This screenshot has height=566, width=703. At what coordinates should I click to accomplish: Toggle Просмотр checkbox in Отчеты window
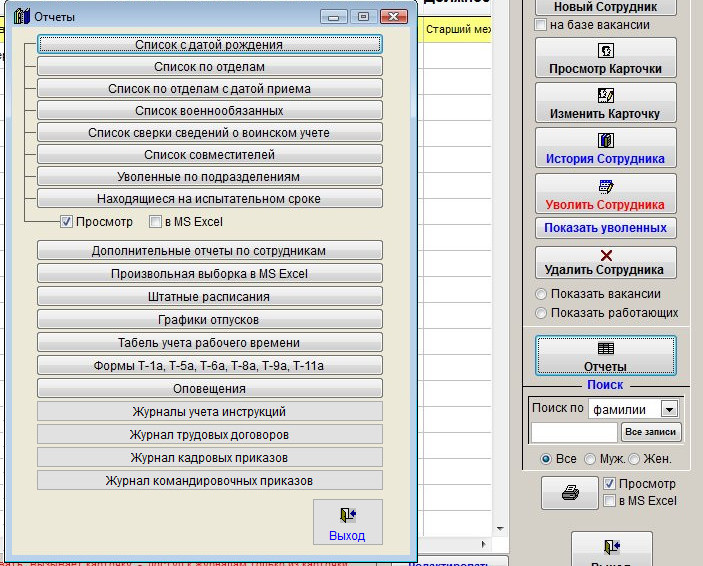click(x=66, y=222)
